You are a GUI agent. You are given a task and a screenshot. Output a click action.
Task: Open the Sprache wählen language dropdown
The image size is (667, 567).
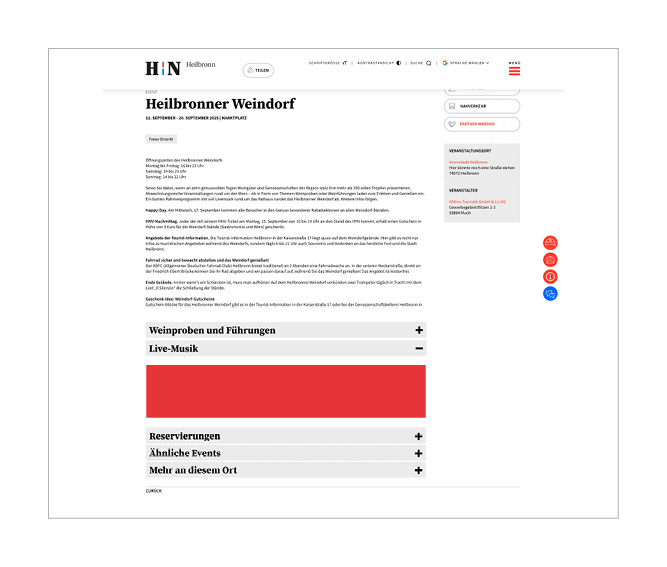click(x=466, y=62)
